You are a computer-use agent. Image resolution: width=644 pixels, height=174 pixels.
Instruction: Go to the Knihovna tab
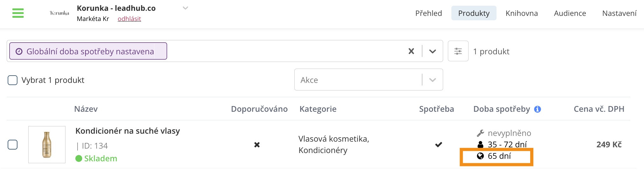click(522, 13)
